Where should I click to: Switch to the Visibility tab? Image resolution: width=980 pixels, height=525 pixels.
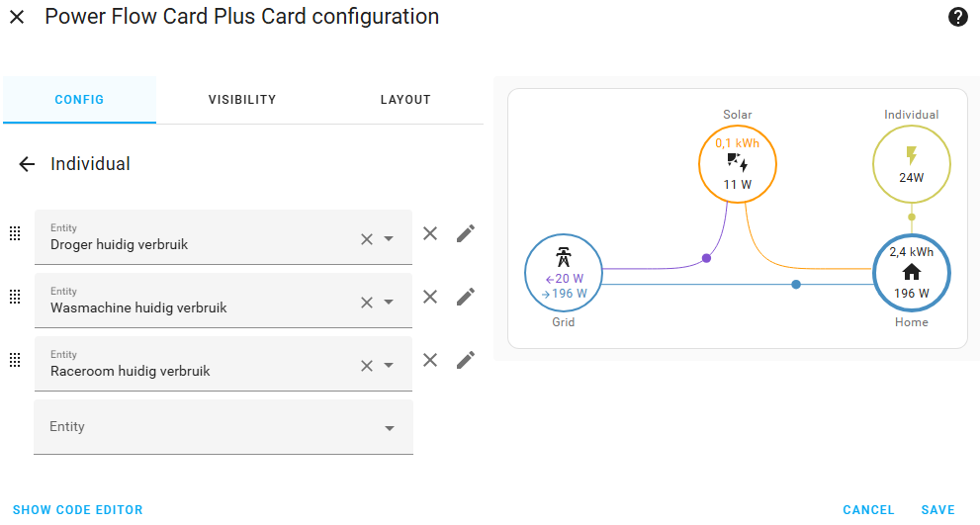point(241,100)
